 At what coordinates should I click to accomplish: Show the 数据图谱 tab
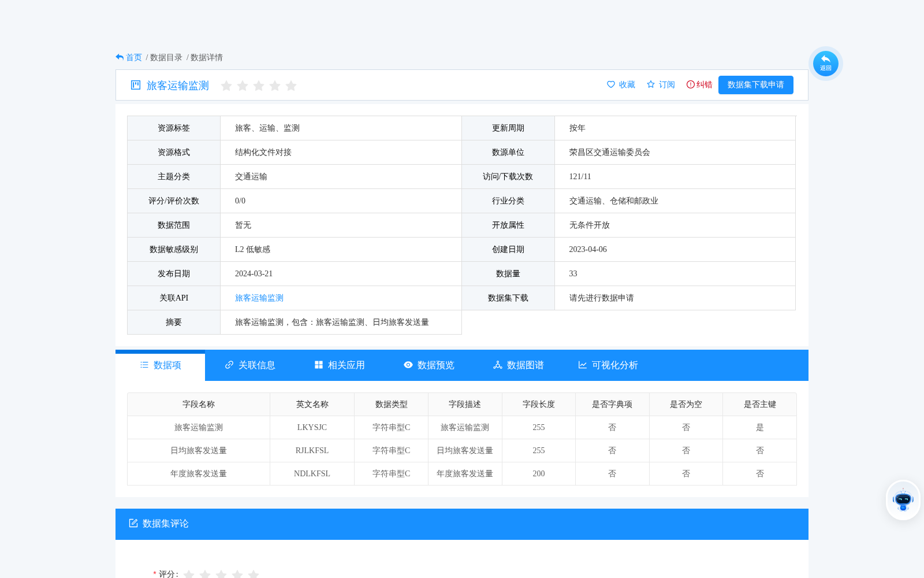click(519, 365)
